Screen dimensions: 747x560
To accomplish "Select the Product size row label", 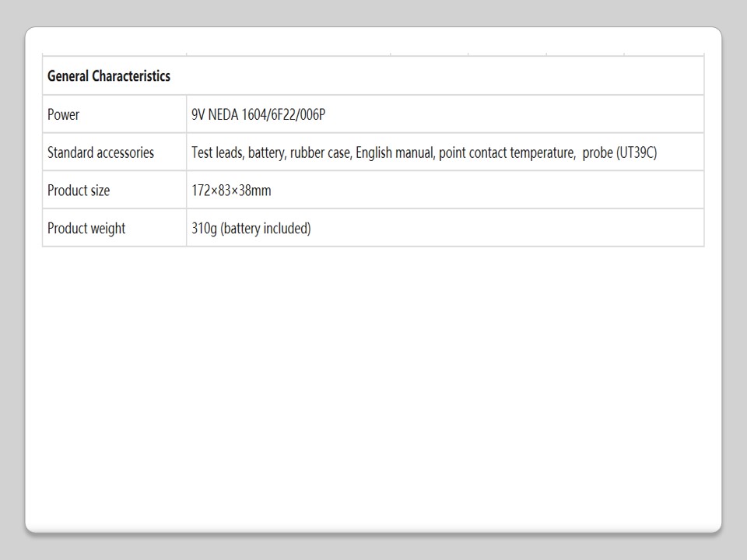I will click(x=79, y=191).
